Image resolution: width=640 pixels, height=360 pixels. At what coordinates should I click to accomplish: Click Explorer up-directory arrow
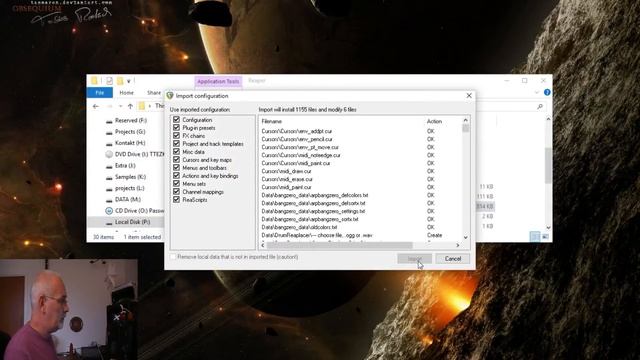(x=130, y=107)
